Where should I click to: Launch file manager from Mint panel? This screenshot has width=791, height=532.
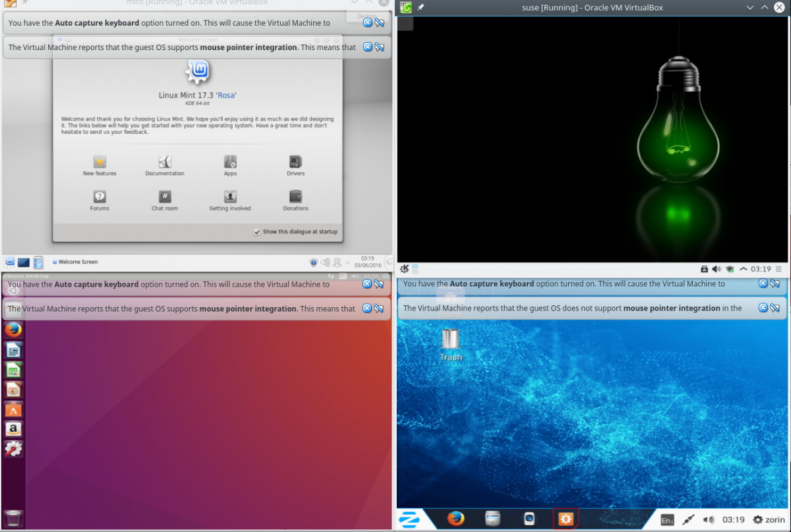click(x=38, y=262)
